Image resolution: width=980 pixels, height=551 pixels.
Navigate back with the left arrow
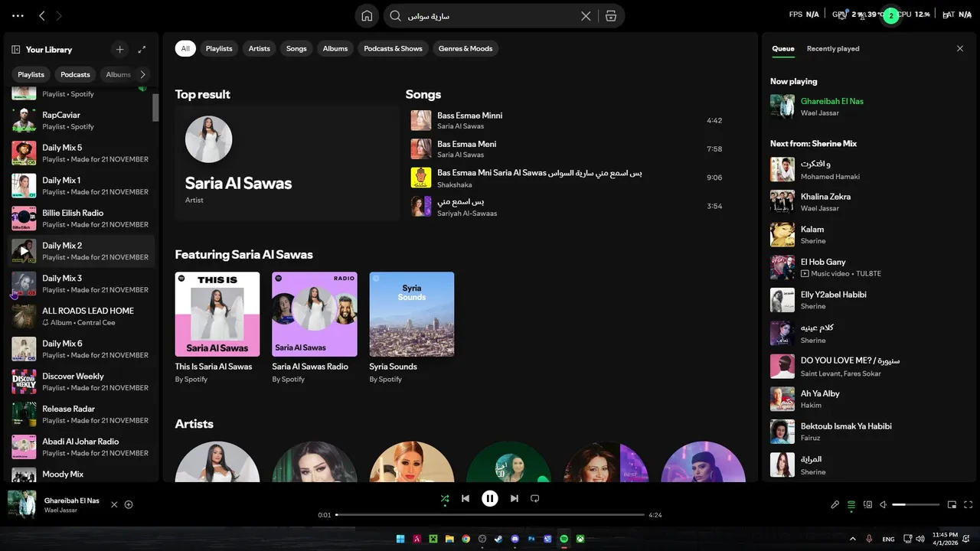tap(42, 15)
